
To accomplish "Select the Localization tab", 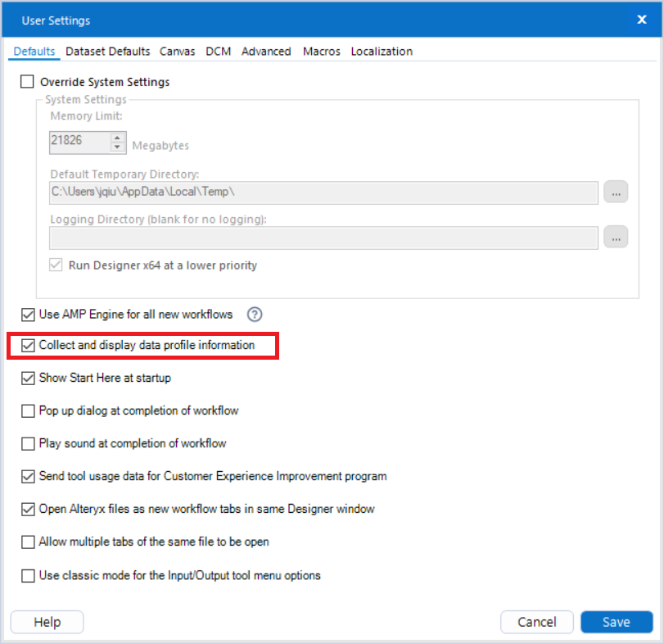I will point(382,51).
